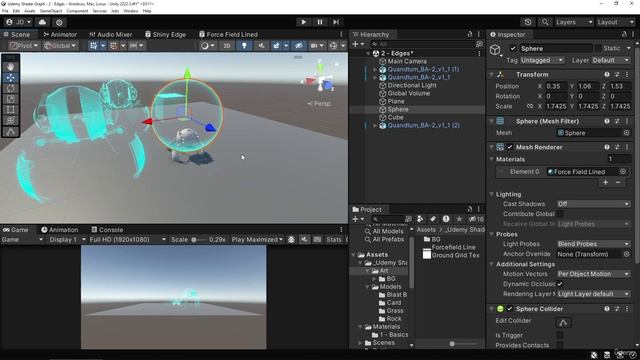Open the global search icon
This screenshot has width=640, height=360.
[545, 22]
